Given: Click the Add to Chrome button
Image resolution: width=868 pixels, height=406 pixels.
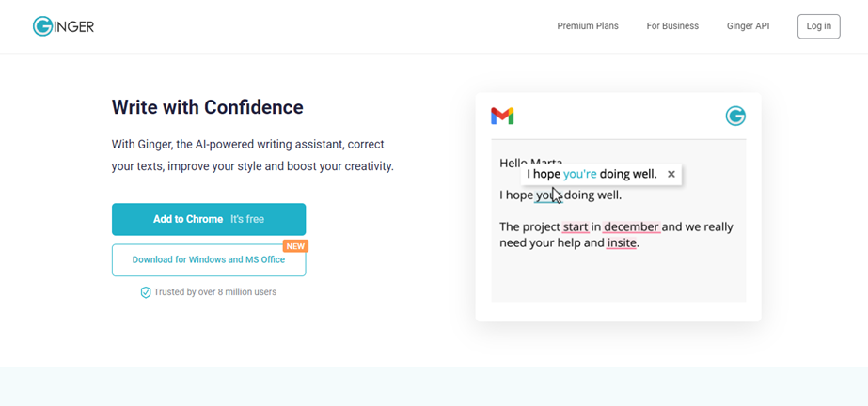Looking at the screenshot, I should coord(209,219).
